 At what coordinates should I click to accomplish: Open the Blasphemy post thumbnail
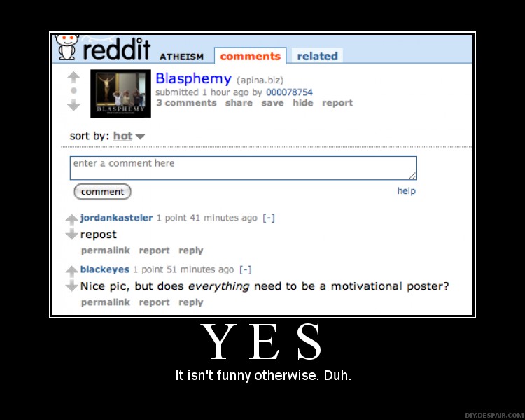pos(120,94)
